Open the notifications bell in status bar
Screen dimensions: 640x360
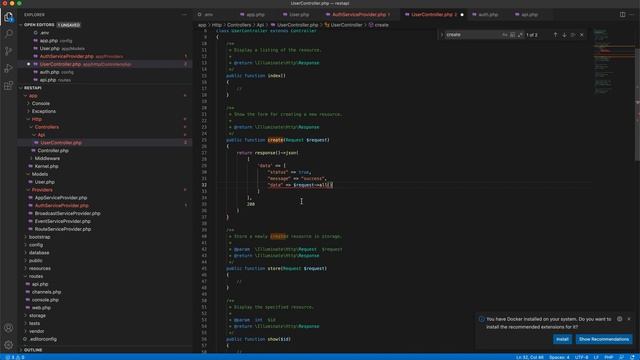[x=632, y=357]
